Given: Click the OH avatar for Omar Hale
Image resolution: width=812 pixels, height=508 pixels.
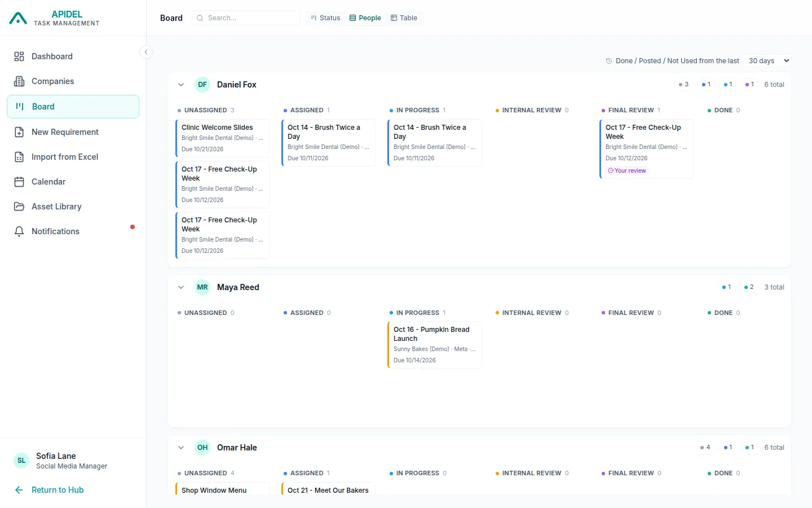Looking at the screenshot, I should pos(202,448).
